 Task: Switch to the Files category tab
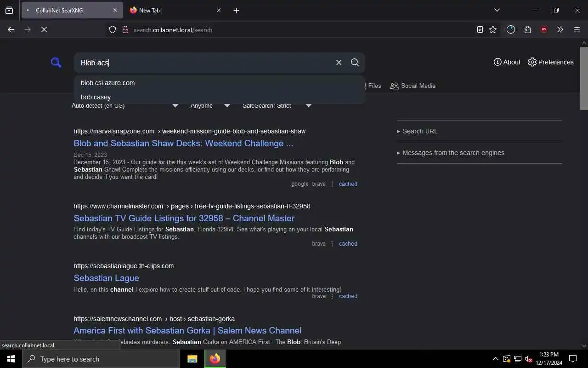click(x=373, y=86)
